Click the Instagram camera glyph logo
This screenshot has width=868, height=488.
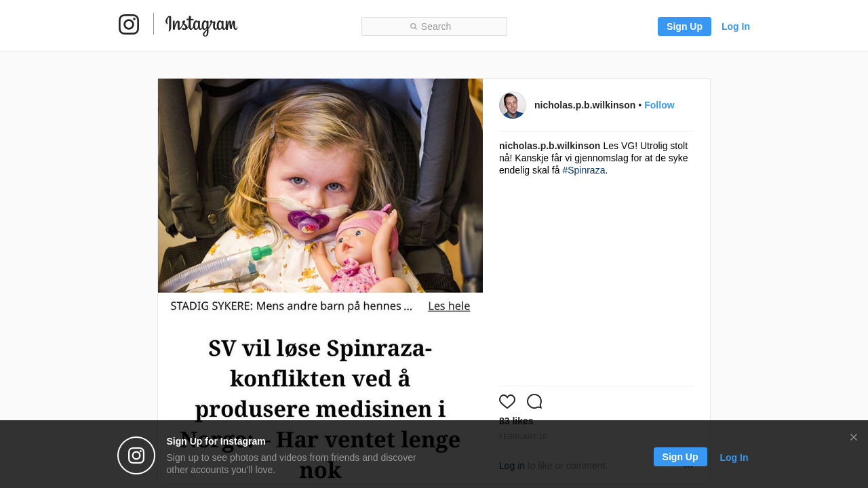coord(129,24)
